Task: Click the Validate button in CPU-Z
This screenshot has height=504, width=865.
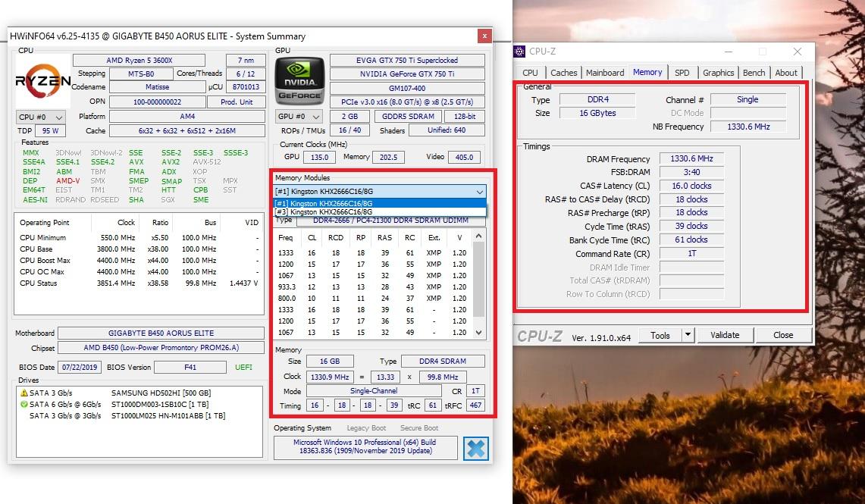Action: click(x=725, y=335)
